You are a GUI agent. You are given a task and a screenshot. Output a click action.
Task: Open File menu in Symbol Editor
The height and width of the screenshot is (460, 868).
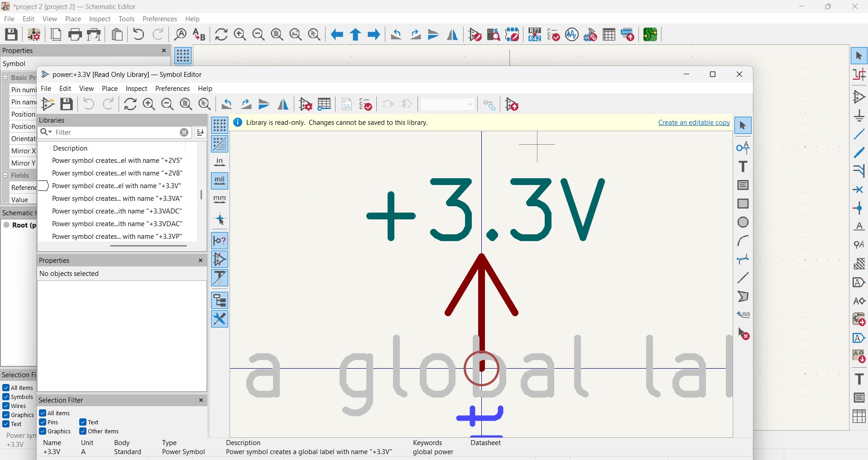46,89
